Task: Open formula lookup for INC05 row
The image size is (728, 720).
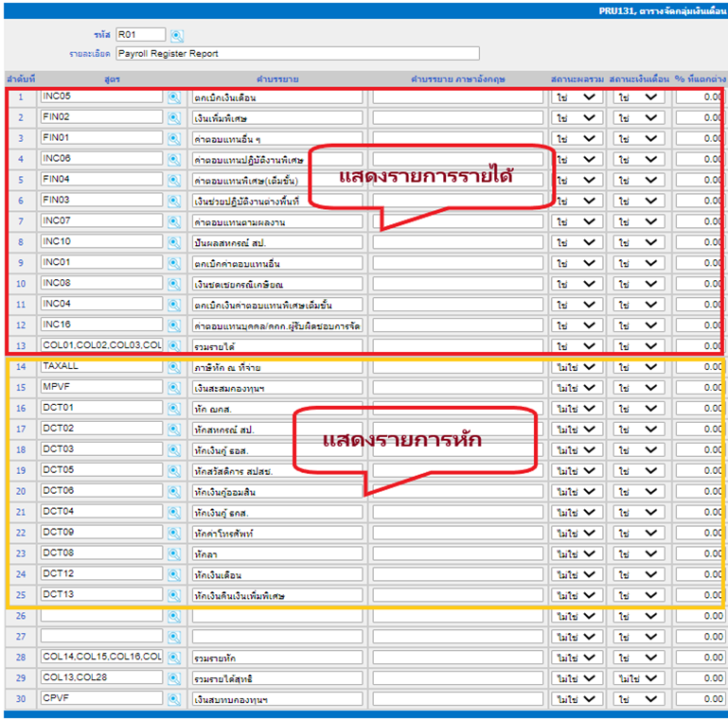Action: [174, 97]
